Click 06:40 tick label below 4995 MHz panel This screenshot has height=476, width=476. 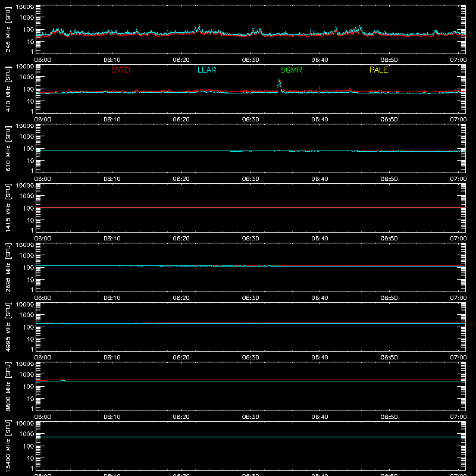320,358
